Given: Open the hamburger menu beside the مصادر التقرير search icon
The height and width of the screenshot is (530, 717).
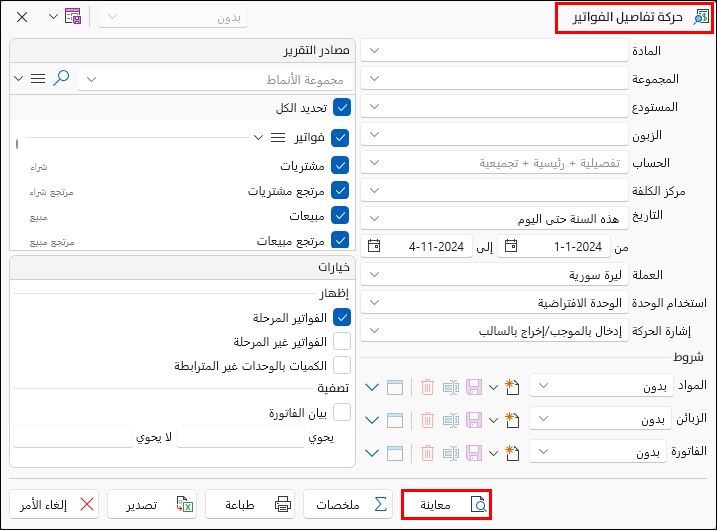Looking at the screenshot, I should tap(38, 79).
